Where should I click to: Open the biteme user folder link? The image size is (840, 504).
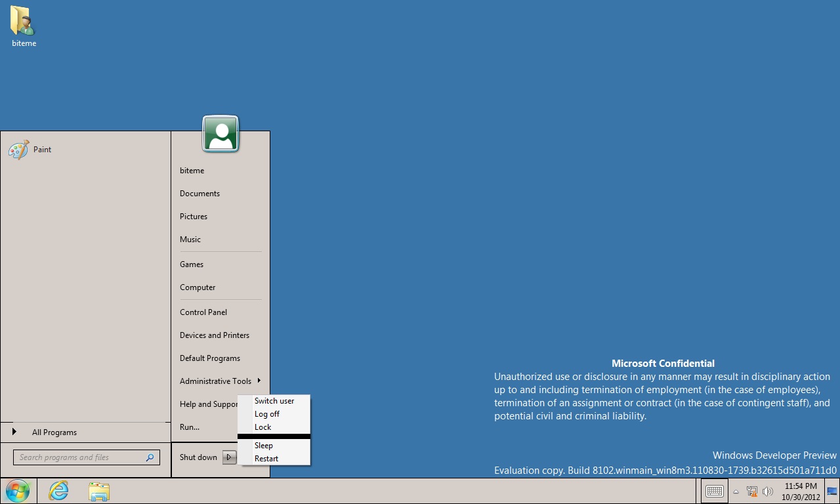[192, 171]
